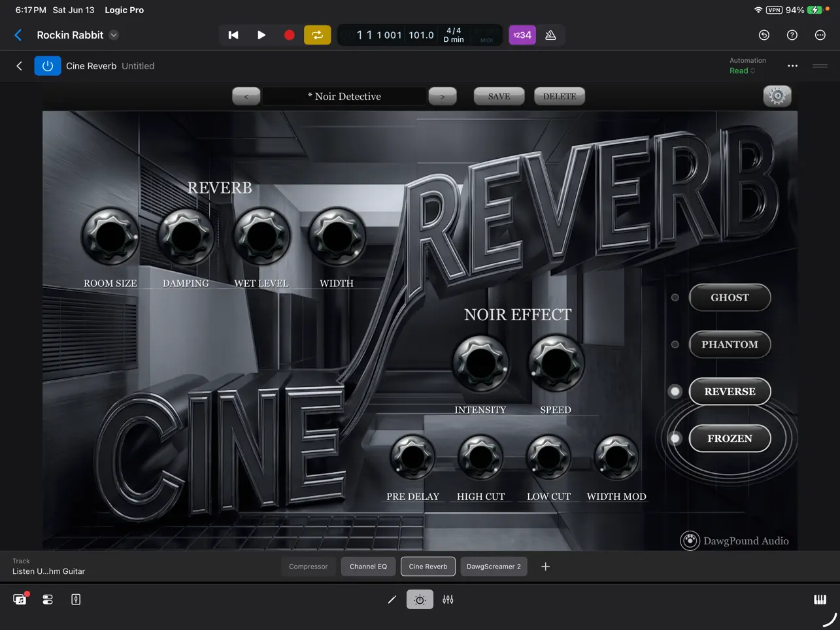Toggle the yellow Cycle loop button

(x=318, y=35)
